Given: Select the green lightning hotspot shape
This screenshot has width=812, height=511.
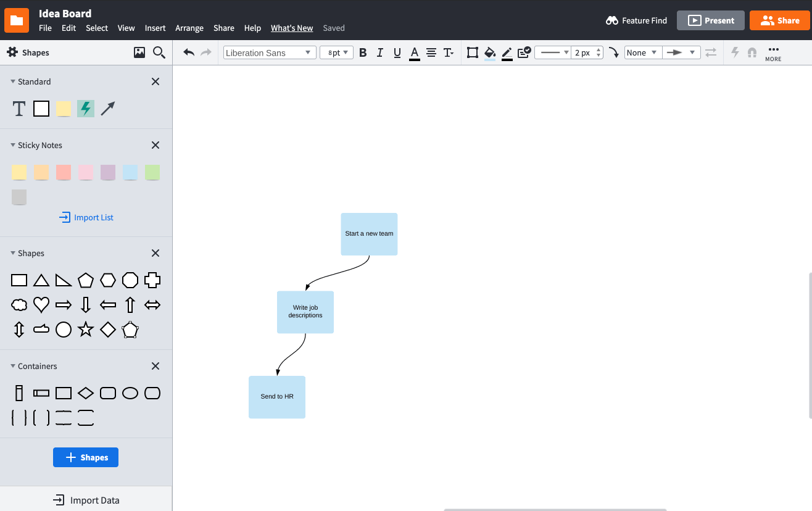Looking at the screenshot, I should click(x=86, y=109).
